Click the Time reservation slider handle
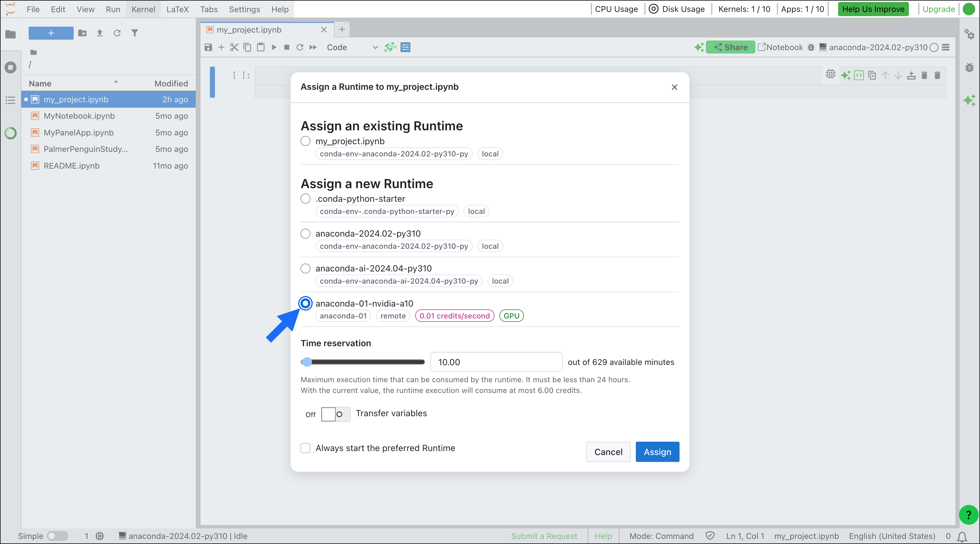The height and width of the screenshot is (544, 980). click(307, 362)
